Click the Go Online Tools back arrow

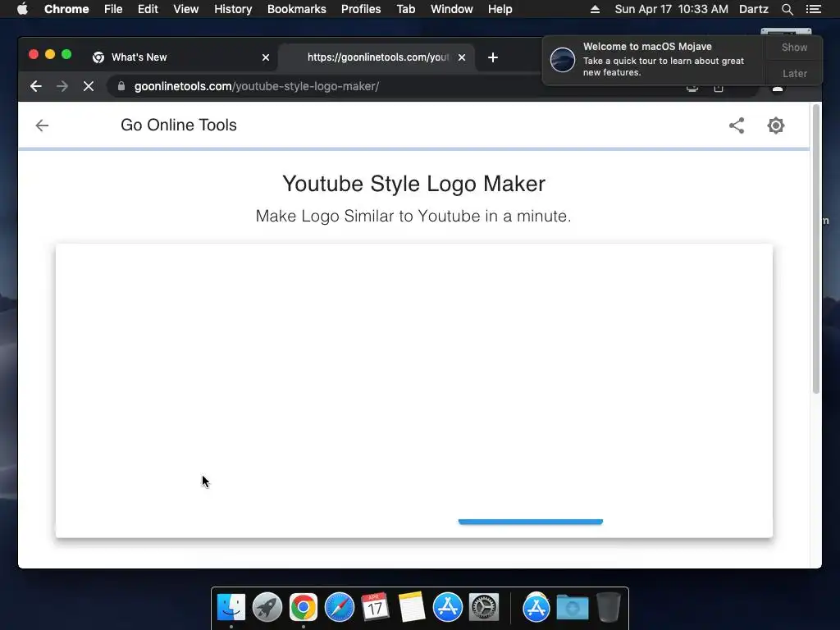[x=42, y=126]
